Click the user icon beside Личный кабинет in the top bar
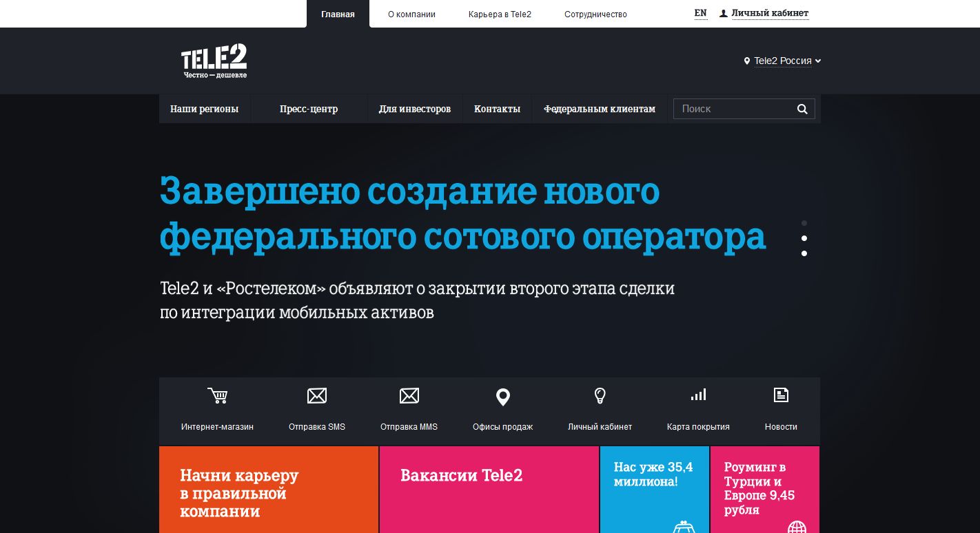Screen dimensions: 980x533 (724, 14)
